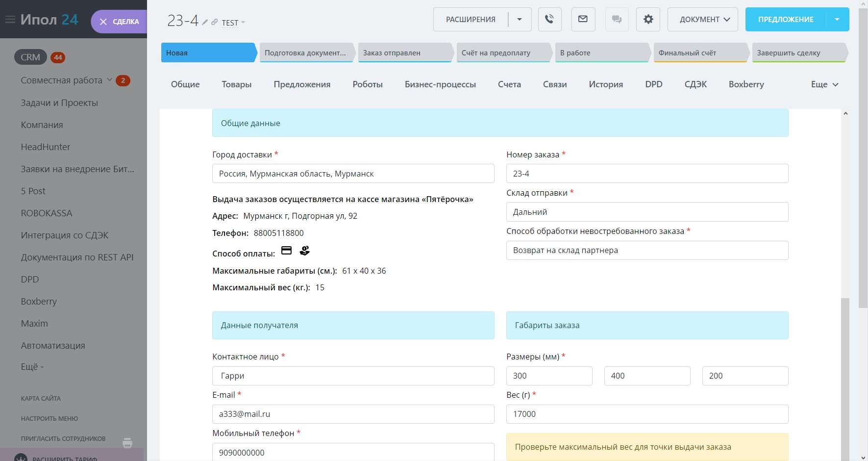868x461 pixels.
Task: Select the Склад отправки field
Action: [647, 212]
